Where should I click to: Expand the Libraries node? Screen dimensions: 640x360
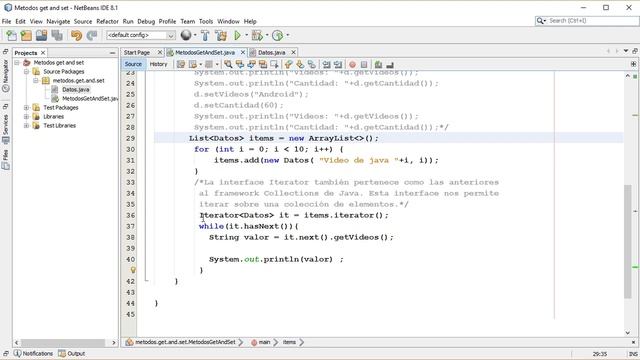point(26,116)
